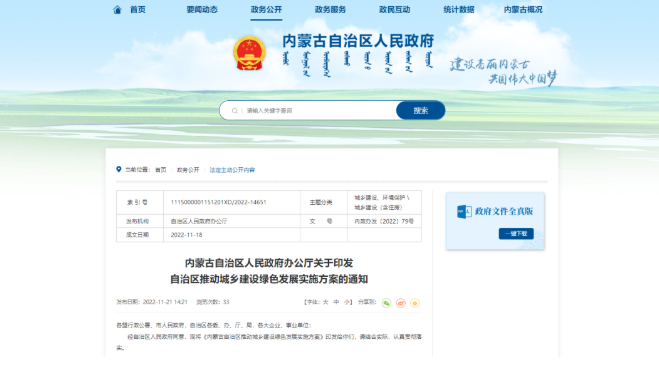The height and width of the screenshot is (366, 659).
Task: Share via the red Weibo icon
Action: point(401,303)
